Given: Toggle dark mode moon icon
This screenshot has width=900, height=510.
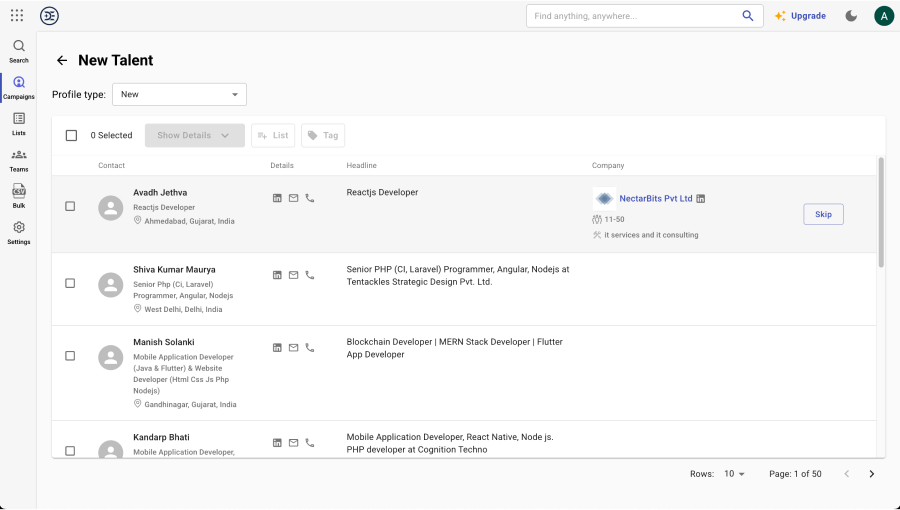Looking at the screenshot, I should coord(851,15).
